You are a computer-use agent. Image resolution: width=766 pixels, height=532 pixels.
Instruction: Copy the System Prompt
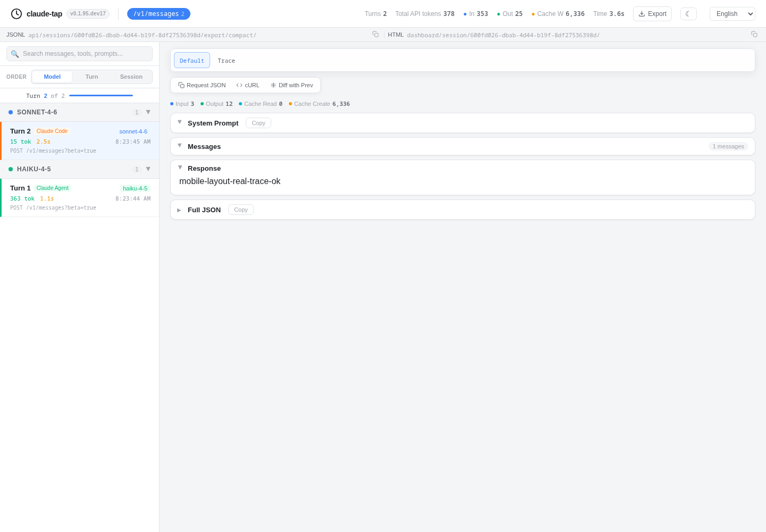pos(259,123)
